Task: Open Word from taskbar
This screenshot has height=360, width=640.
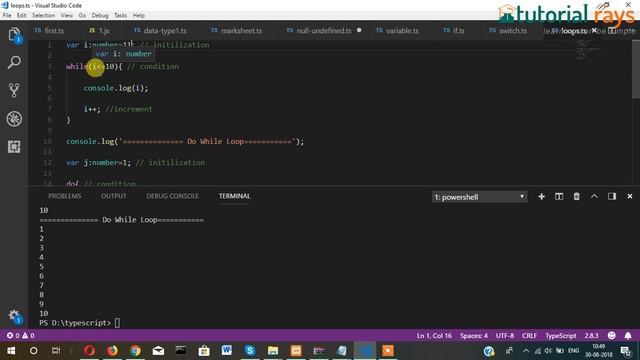Action: pos(227,351)
